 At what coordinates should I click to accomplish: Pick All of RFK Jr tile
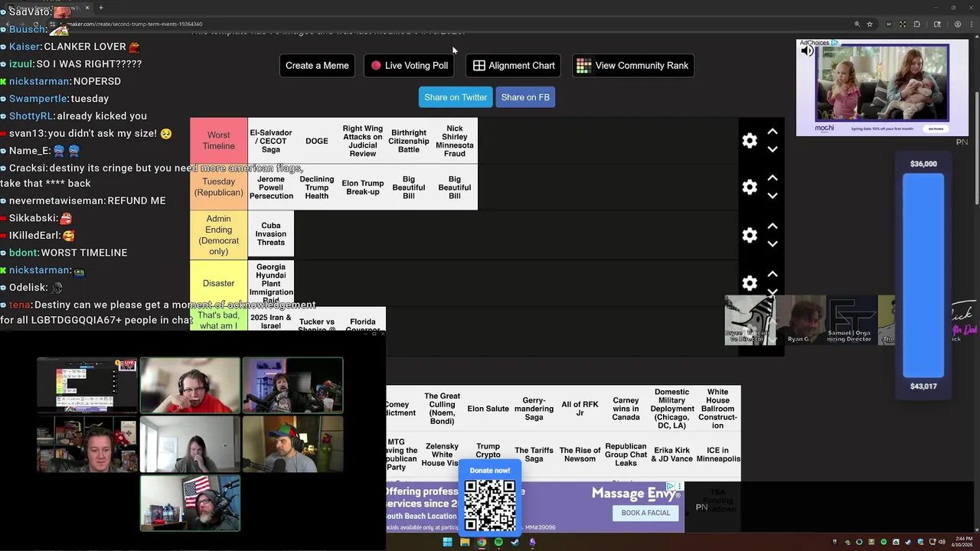click(580, 409)
